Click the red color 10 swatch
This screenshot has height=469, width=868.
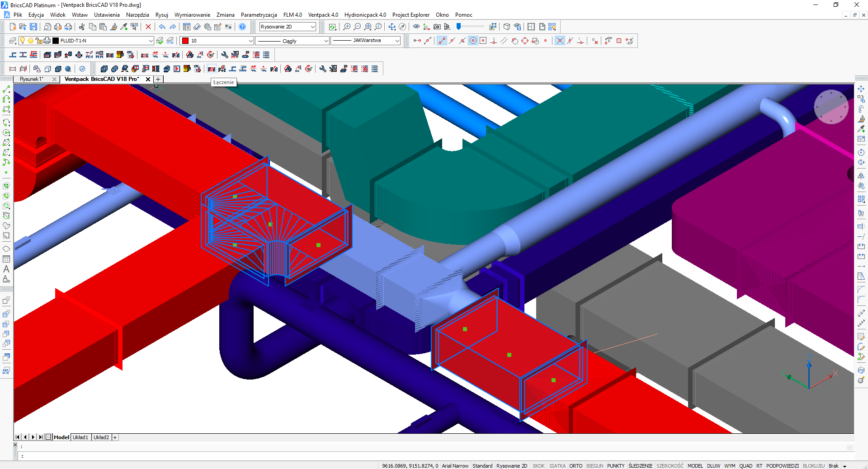pyautogui.click(x=185, y=41)
